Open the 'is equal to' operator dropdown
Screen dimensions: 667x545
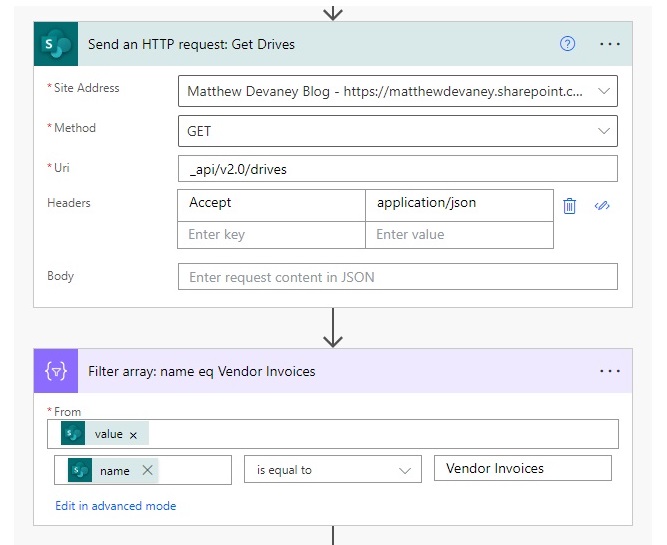point(332,470)
